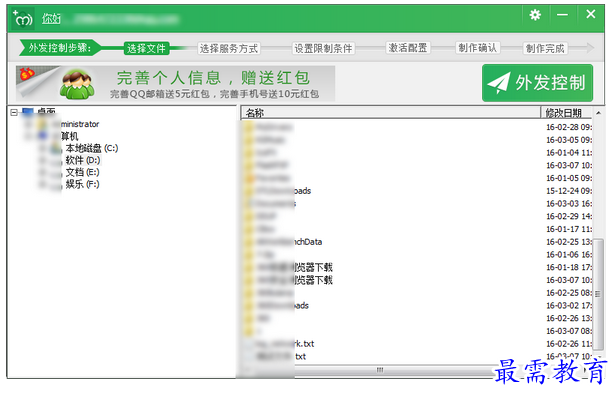Image resolution: width=616 pixels, height=403 pixels.
Task: Go to the 选择服务方式 step
Action: (229, 48)
